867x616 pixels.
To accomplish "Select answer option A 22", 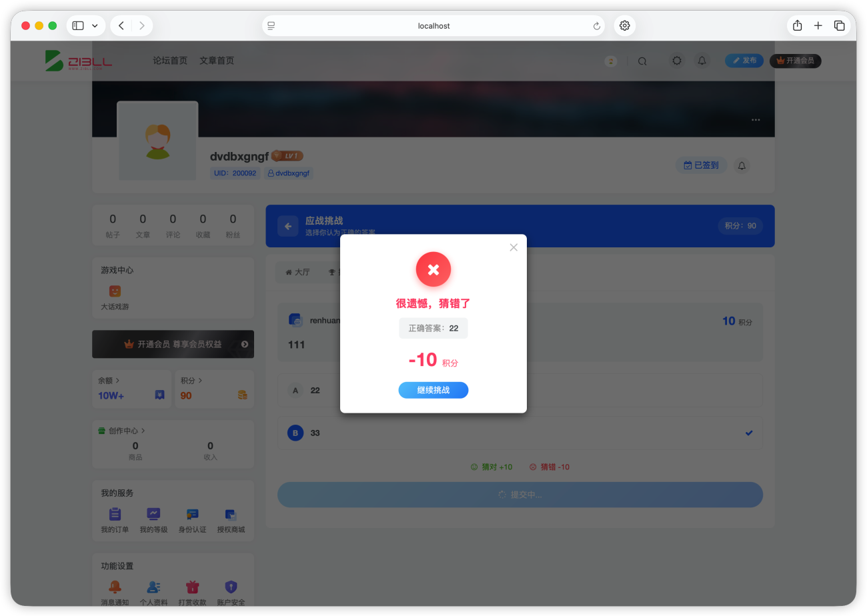I will 520,391.
